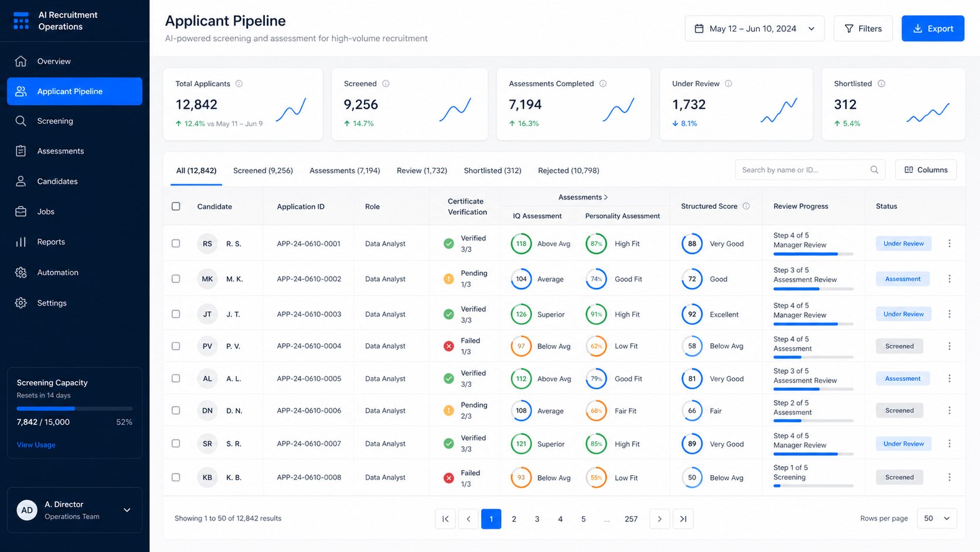Select the checkbox for candidate M. K.
This screenshot has height=552, width=980.
pos(176,279)
